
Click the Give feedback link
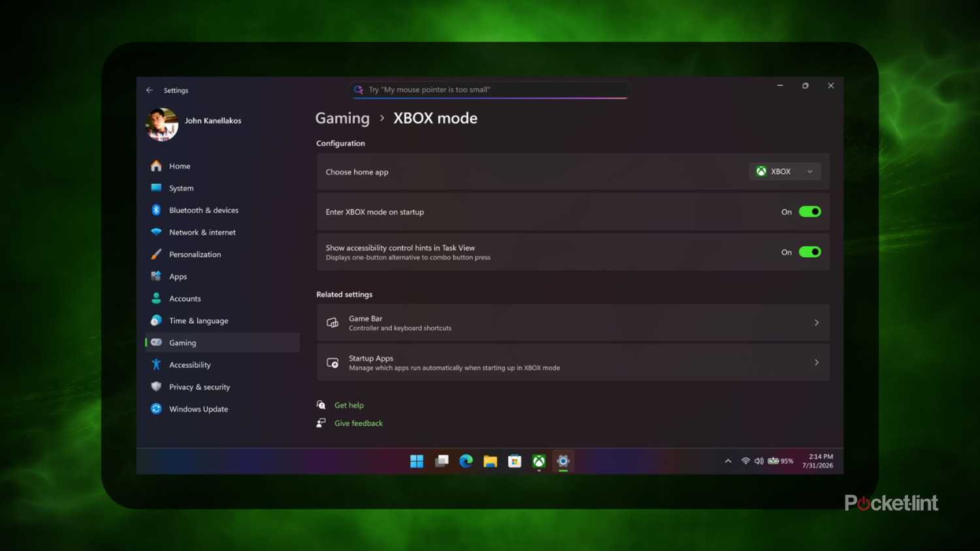point(359,423)
